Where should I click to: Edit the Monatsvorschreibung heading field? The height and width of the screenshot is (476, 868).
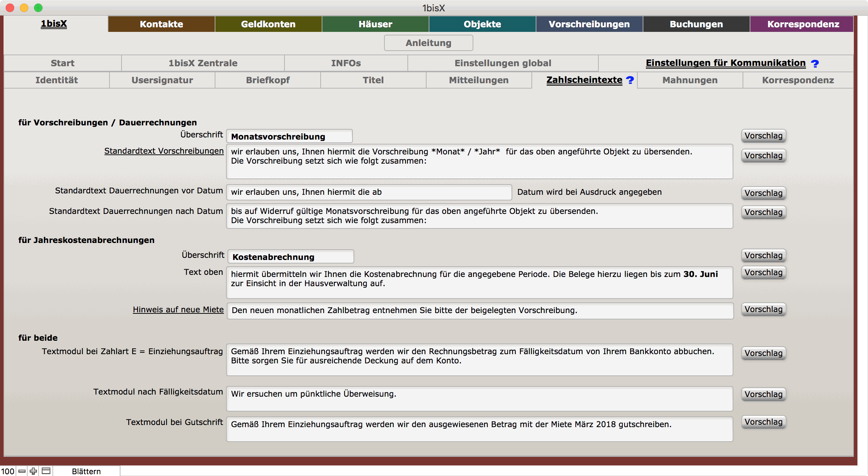point(289,136)
